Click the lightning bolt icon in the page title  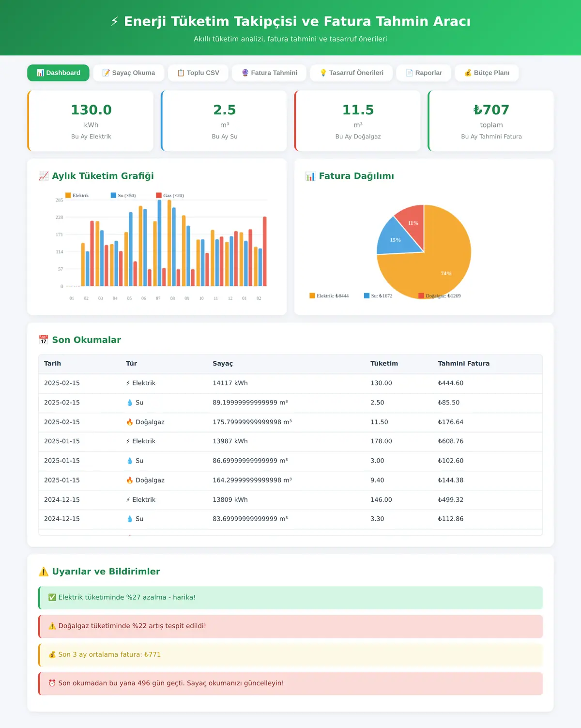click(115, 21)
